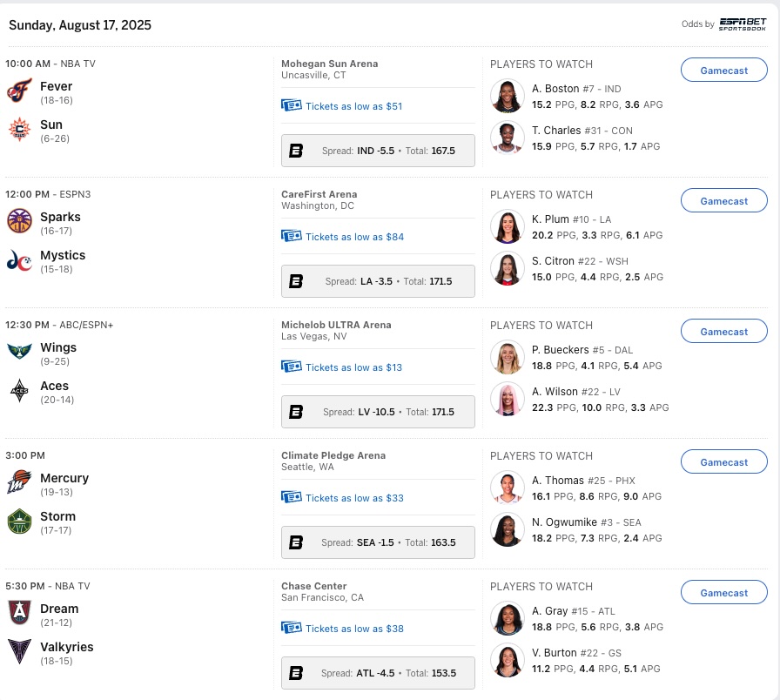Open Gamecast for Fever vs Sun

tap(723, 71)
